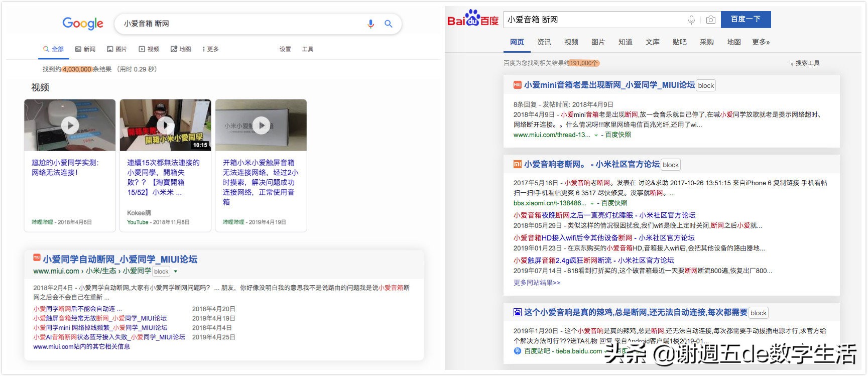
Task: Open Baidu result 这个小爱音响是真的辣鸡
Action: coord(636,313)
